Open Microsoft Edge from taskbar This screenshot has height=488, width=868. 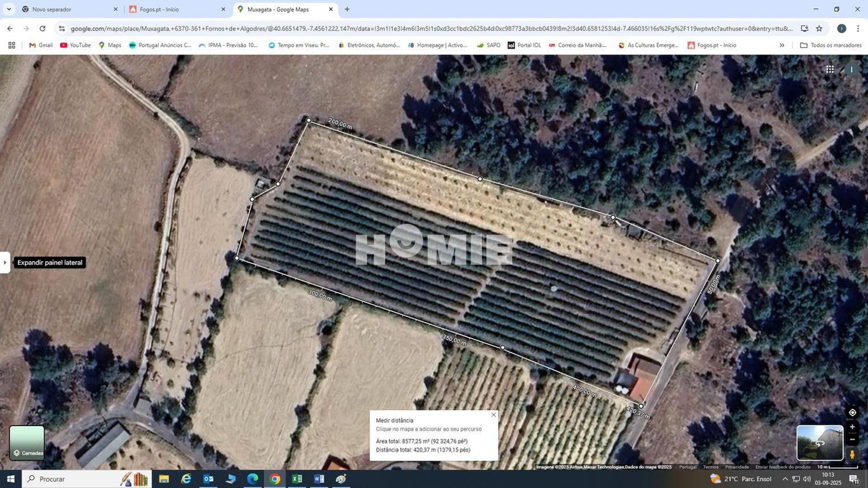tap(252, 479)
